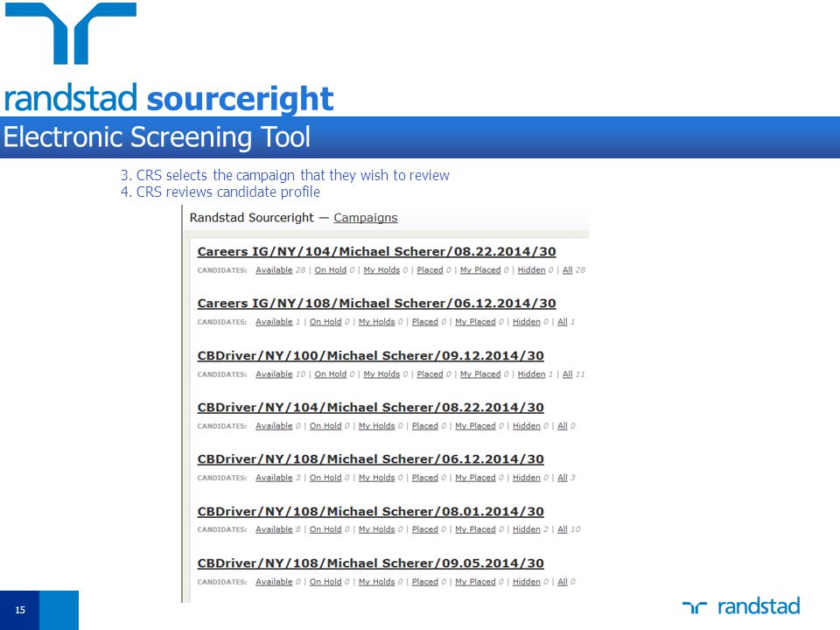Screen dimensions: 840x630
Task: Show My Placed for CBDriver/NY/108 08.01.2014
Action: click(475, 529)
